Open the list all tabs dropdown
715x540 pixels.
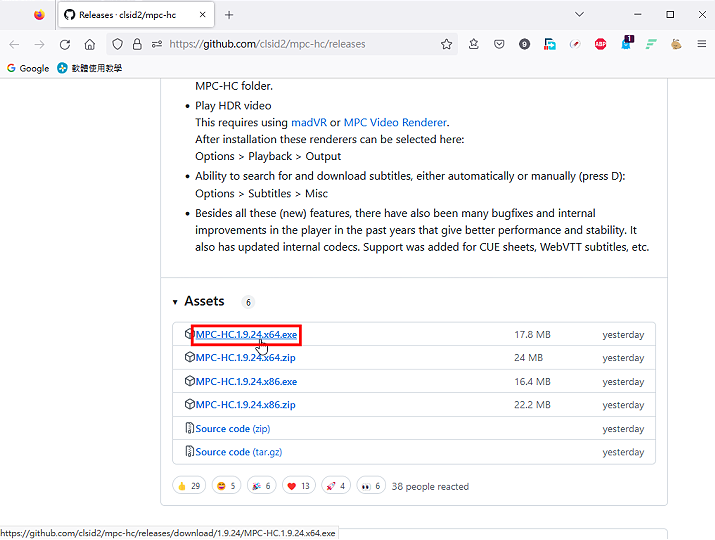point(579,15)
